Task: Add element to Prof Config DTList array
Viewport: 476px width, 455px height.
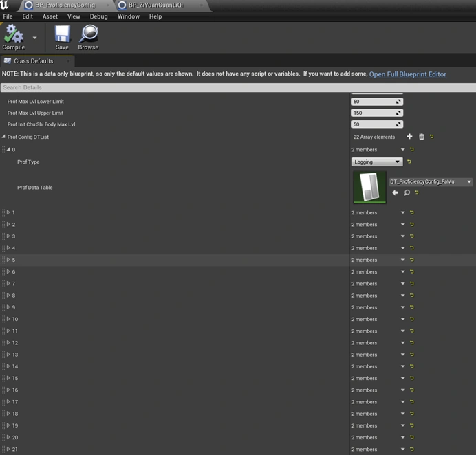Action: (x=409, y=137)
